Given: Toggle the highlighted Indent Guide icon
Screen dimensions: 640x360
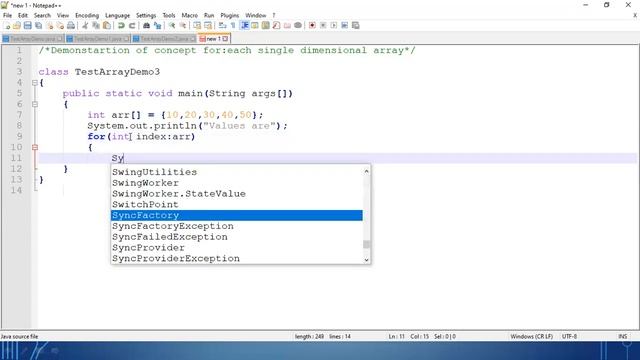Looking at the screenshot, I should tap(244, 25).
